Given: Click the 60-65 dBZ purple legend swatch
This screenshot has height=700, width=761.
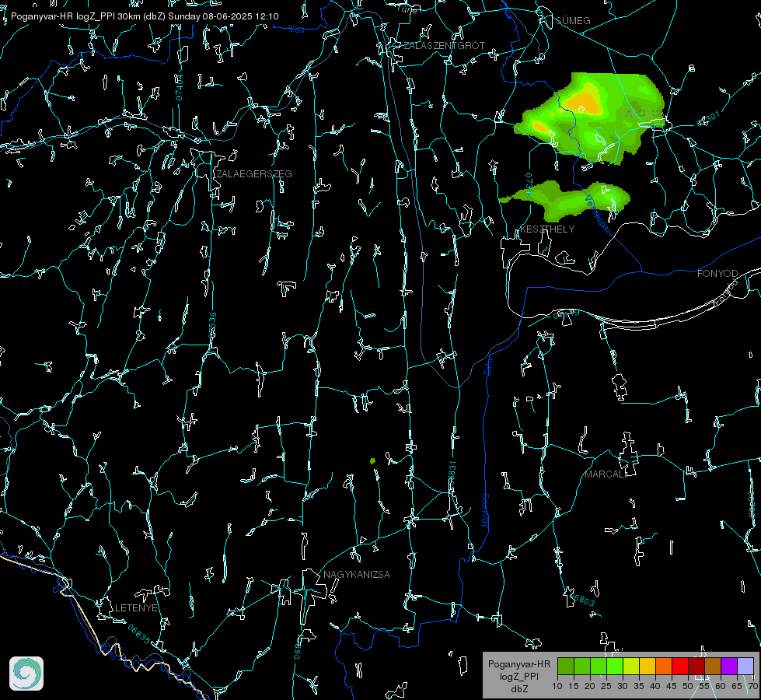Looking at the screenshot, I should (x=729, y=667).
